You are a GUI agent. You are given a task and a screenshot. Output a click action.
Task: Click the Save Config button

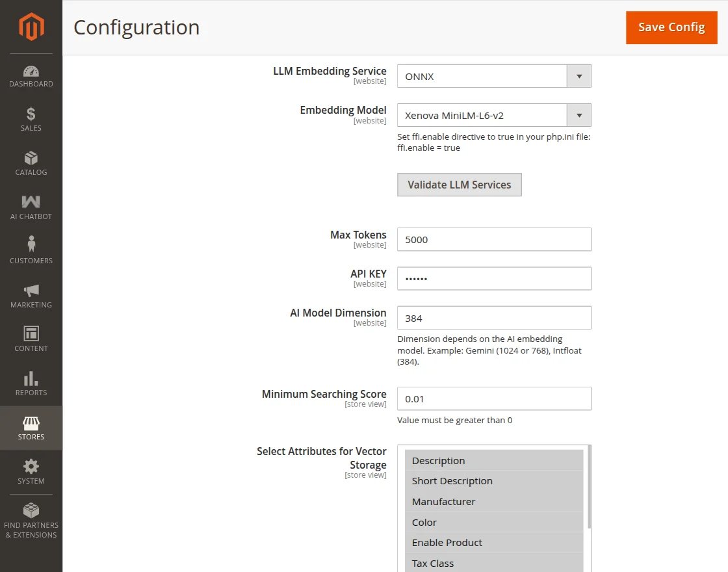click(x=671, y=27)
